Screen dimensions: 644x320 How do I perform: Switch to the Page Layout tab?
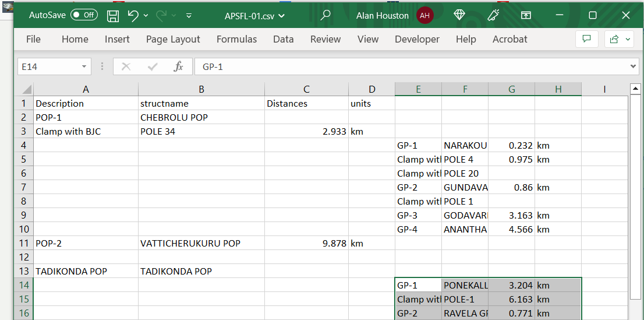[x=173, y=39]
